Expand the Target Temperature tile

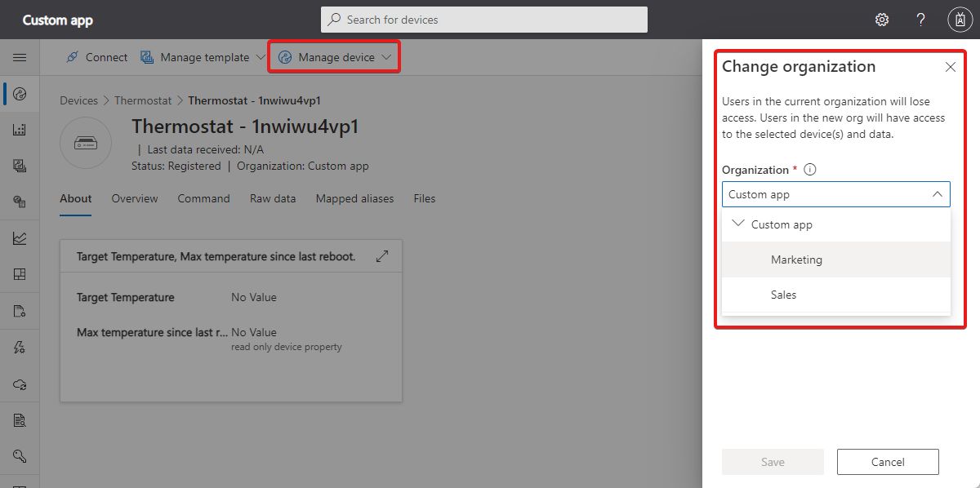point(382,256)
